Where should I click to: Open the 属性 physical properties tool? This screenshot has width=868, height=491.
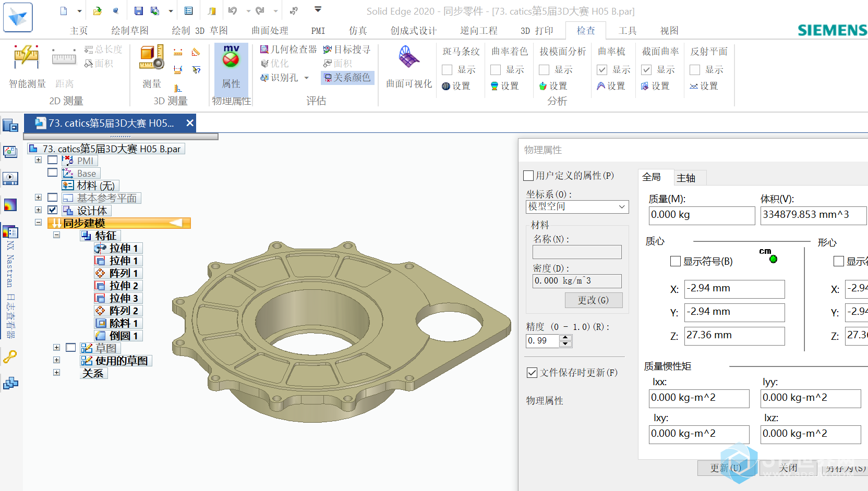tap(231, 67)
